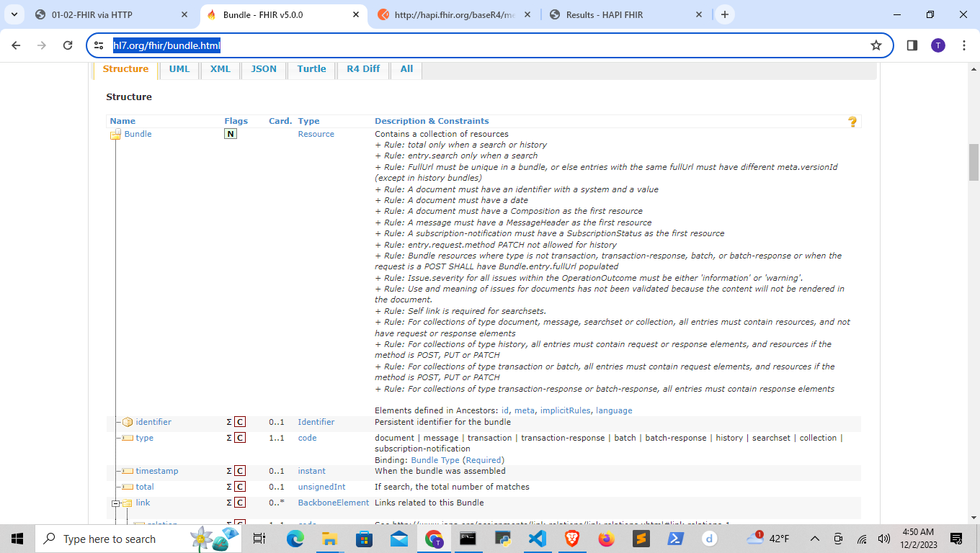Click the timestamp element name
Image resolution: width=980 pixels, height=553 pixels.
click(x=157, y=471)
